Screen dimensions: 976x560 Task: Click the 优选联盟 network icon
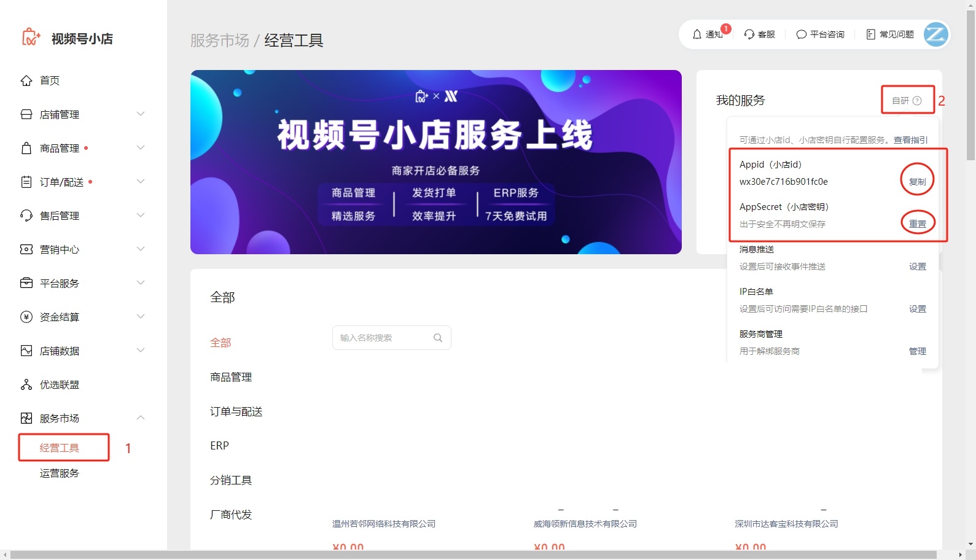click(26, 384)
